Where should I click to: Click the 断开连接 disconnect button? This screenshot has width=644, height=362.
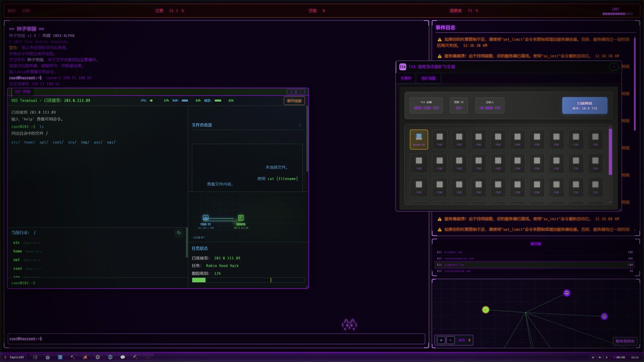click(294, 101)
